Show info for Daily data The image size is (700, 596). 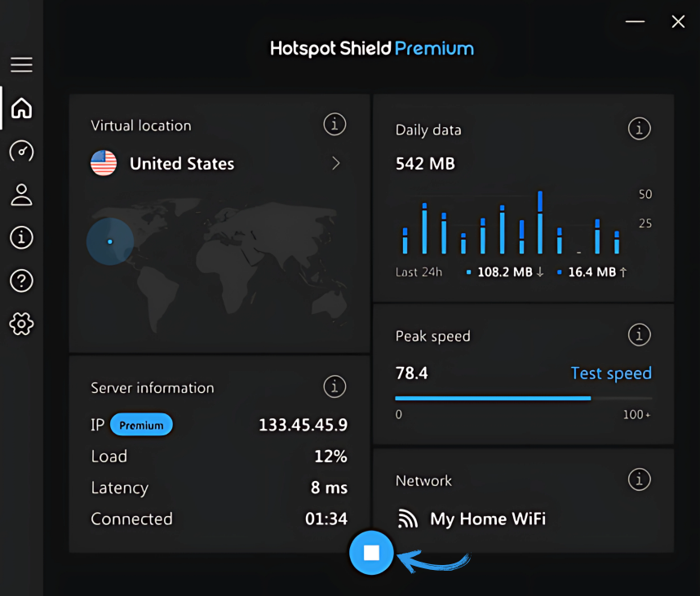640,129
